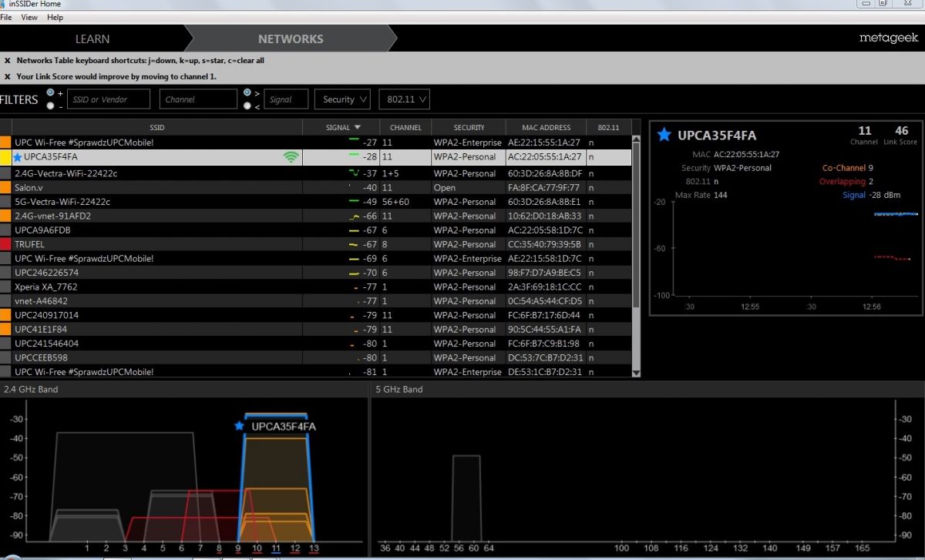Select the greater-than signal filter radio

click(247, 92)
